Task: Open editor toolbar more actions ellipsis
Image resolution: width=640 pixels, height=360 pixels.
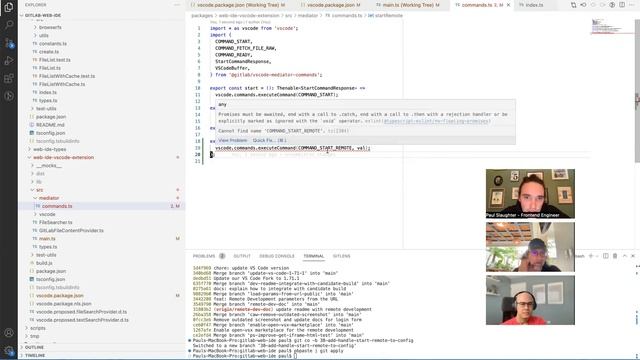Action: point(631,5)
